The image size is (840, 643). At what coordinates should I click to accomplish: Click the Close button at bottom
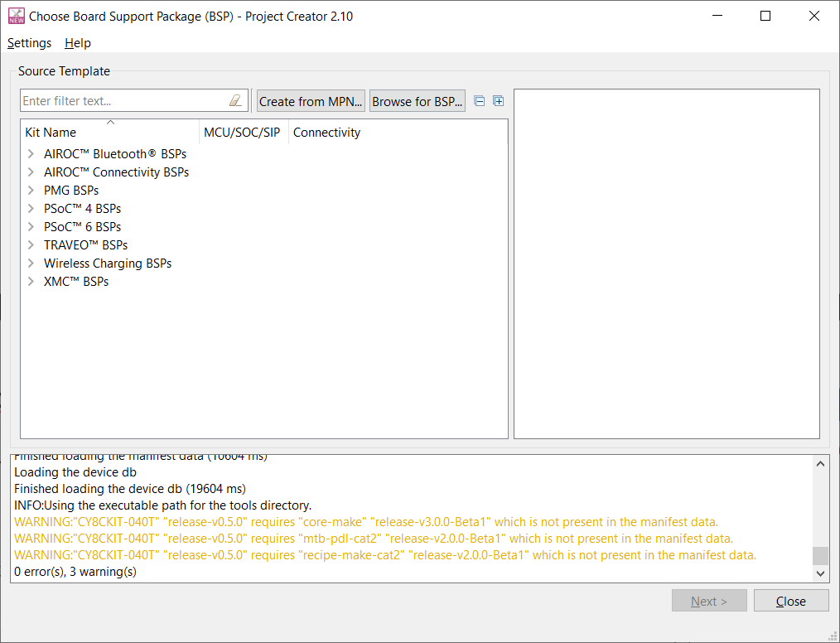pos(791,601)
